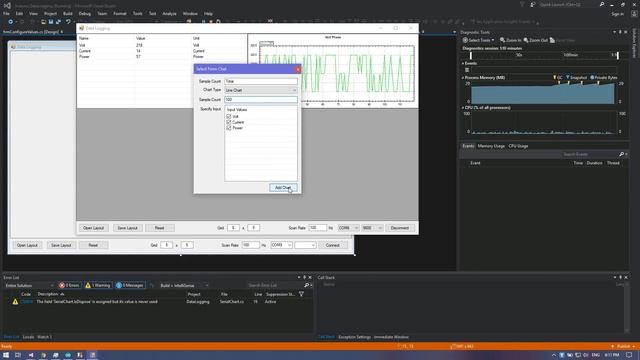Open the File menu

7,13
